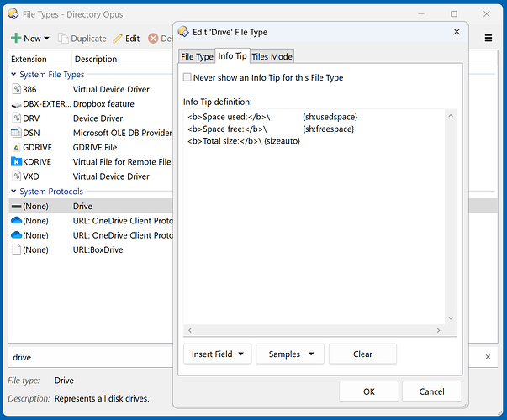Select the 'Device Driver' DRV description
The width and height of the screenshot is (507, 420).
[98, 118]
